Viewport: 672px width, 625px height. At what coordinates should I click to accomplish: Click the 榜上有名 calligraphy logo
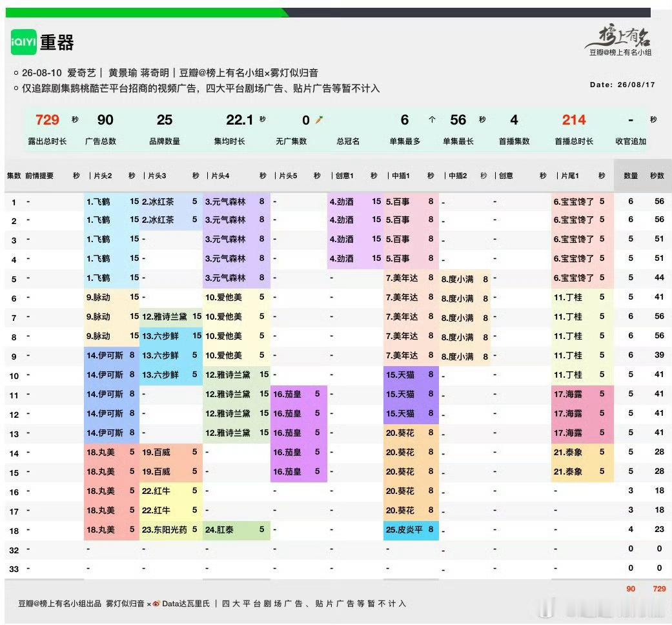click(x=620, y=36)
